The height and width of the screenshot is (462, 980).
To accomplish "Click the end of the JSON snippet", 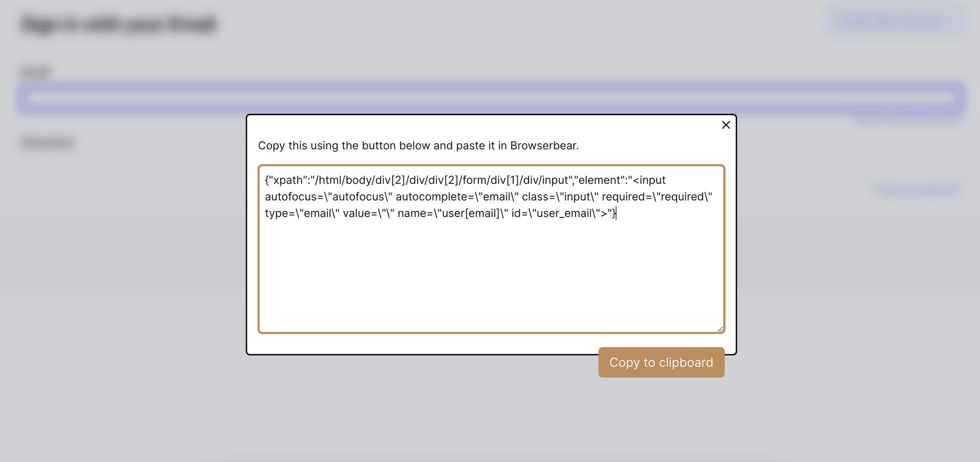I will click(x=616, y=213).
